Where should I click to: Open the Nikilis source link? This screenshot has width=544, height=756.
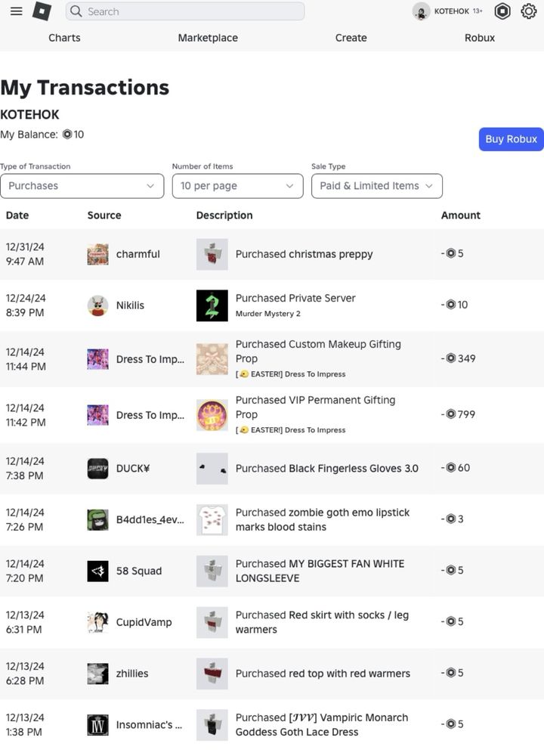(x=130, y=305)
